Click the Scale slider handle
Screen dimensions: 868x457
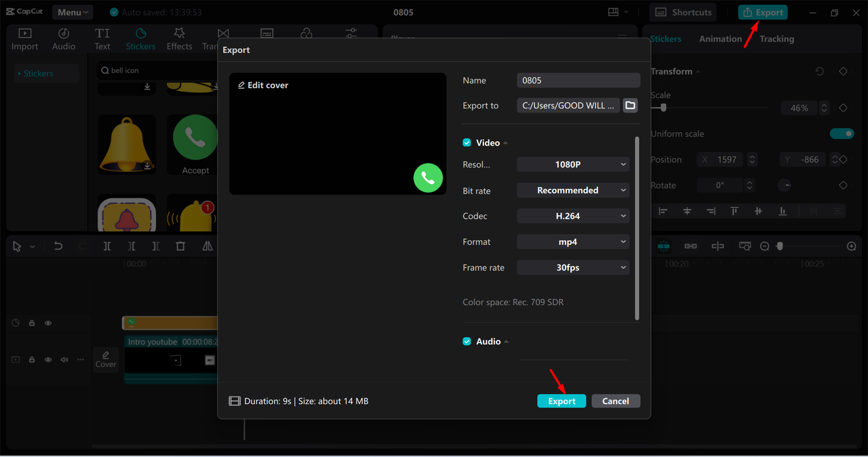[663, 107]
